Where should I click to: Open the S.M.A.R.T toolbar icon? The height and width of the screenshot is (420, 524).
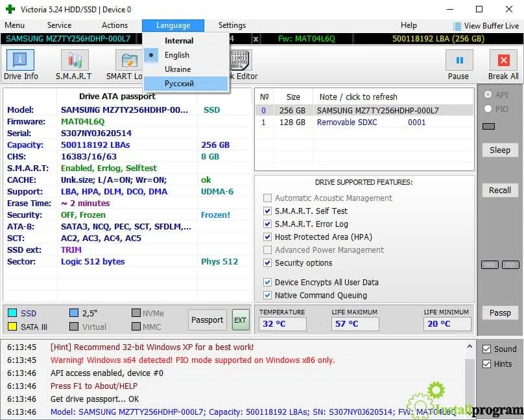(x=75, y=60)
